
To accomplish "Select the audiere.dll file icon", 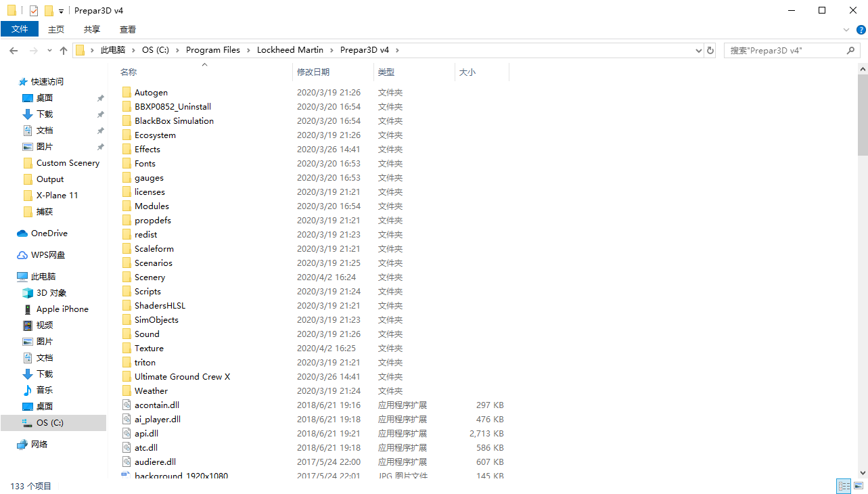I will pyautogui.click(x=126, y=462).
